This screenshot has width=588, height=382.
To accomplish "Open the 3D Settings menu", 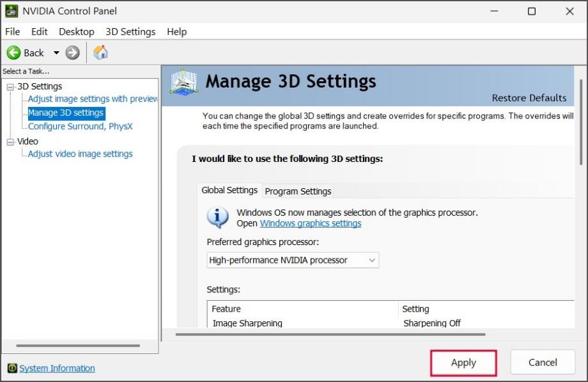I will click(130, 31).
